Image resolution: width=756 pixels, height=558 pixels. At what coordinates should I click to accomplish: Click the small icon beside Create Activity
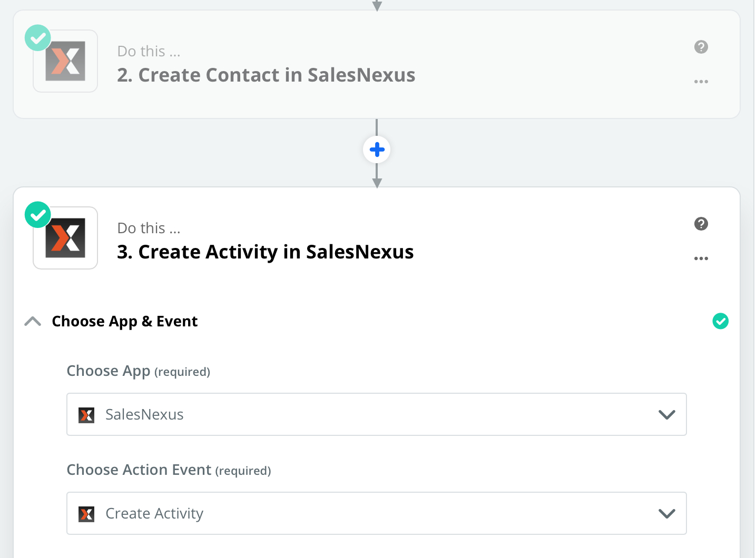[86, 514]
